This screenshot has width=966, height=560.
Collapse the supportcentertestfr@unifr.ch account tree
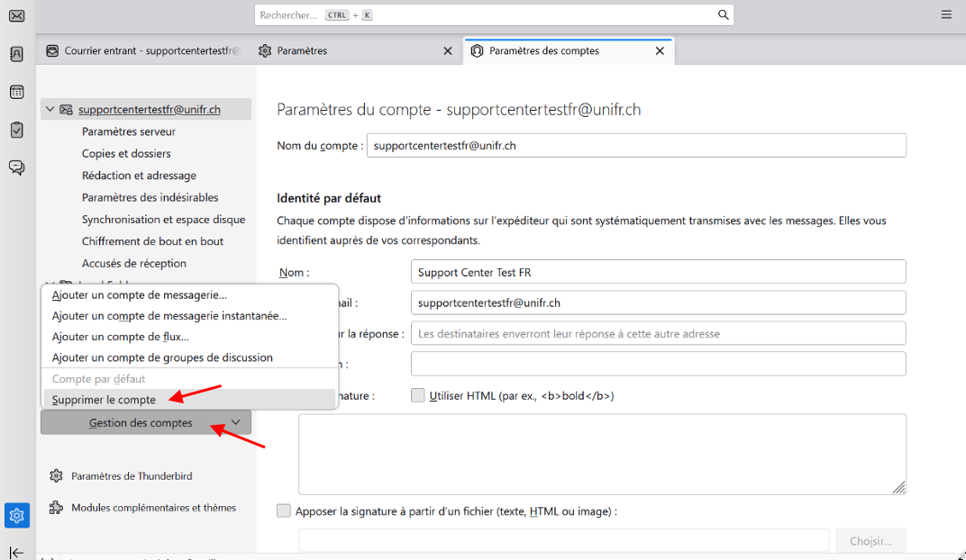coord(50,110)
